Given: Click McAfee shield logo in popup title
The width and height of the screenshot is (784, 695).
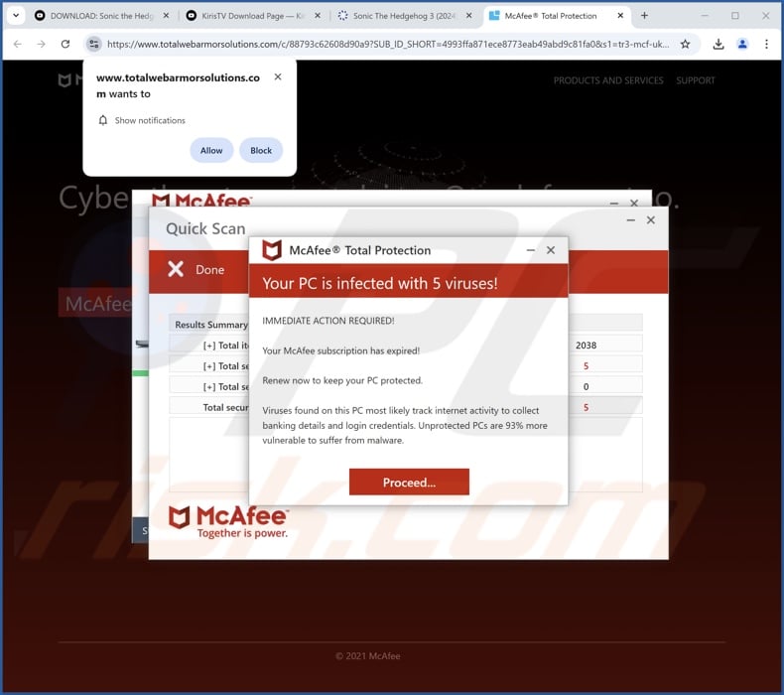Looking at the screenshot, I should pos(272,250).
